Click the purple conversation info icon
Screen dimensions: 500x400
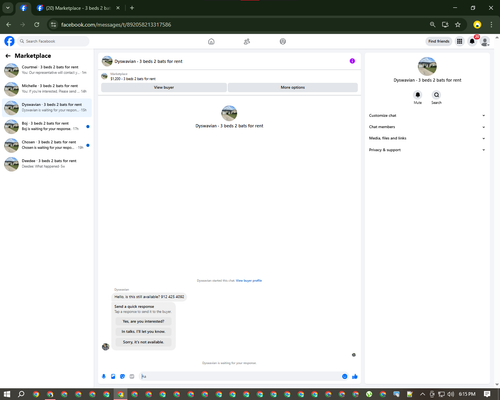coord(352,61)
